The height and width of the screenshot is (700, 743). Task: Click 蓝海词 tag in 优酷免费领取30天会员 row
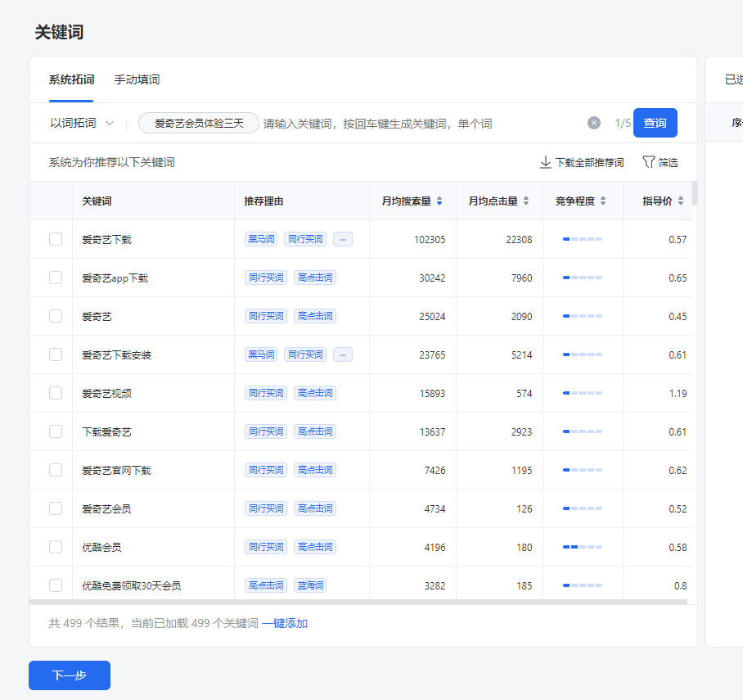point(310,585)
